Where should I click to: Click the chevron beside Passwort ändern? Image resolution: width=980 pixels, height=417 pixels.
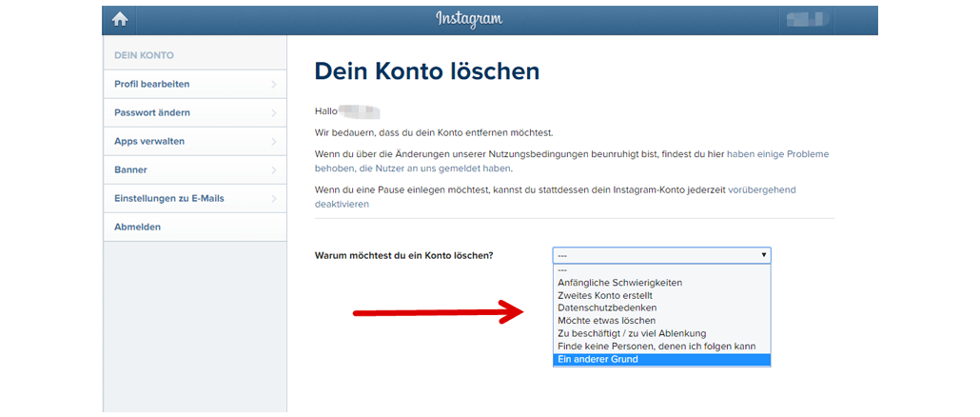274,113
